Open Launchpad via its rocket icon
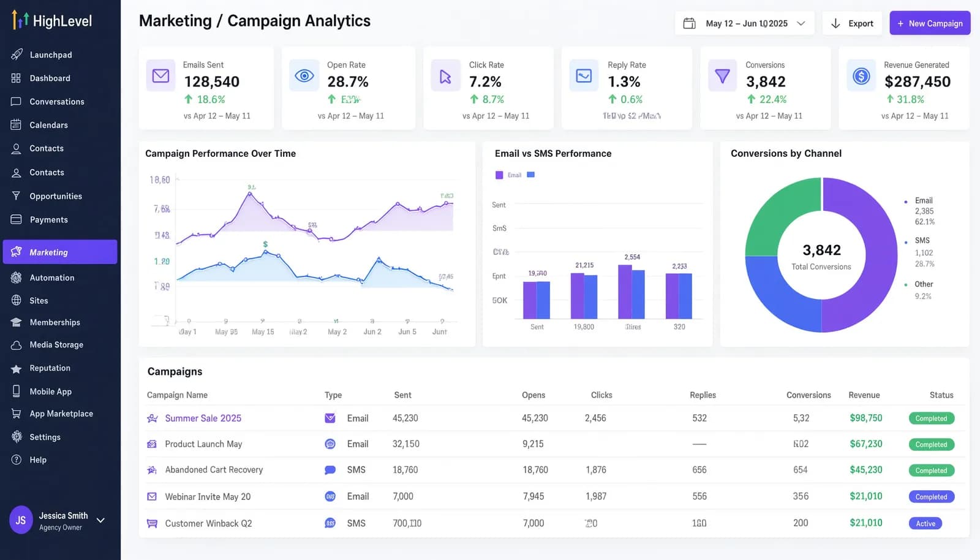The width and height of the screenshot is (980, 560). (17, 55)
